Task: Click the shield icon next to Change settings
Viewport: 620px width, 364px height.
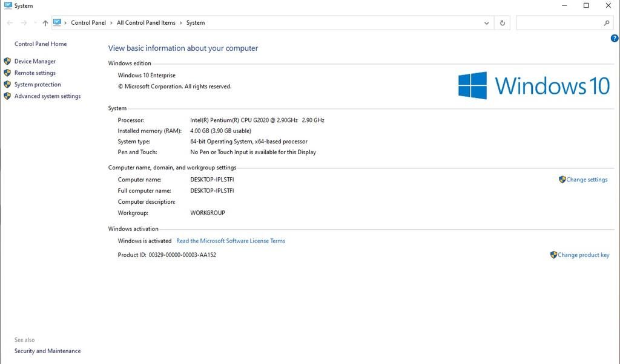Action: click(562, 179)
